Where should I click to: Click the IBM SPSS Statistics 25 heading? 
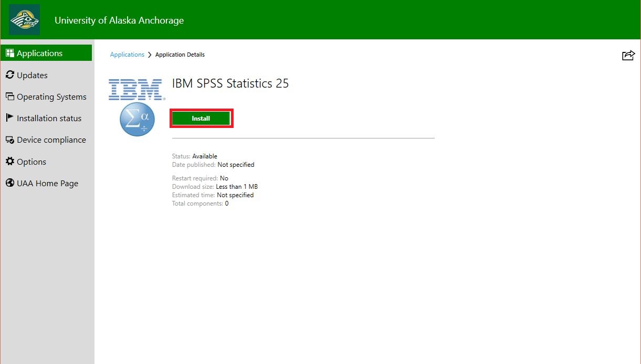tap(230, 83)
